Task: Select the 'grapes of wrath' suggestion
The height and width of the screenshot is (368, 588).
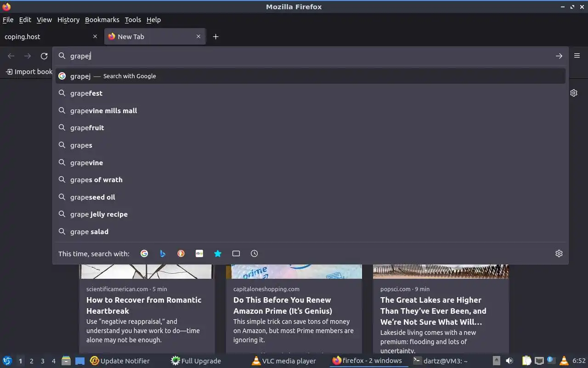Action: click(311, 180)
